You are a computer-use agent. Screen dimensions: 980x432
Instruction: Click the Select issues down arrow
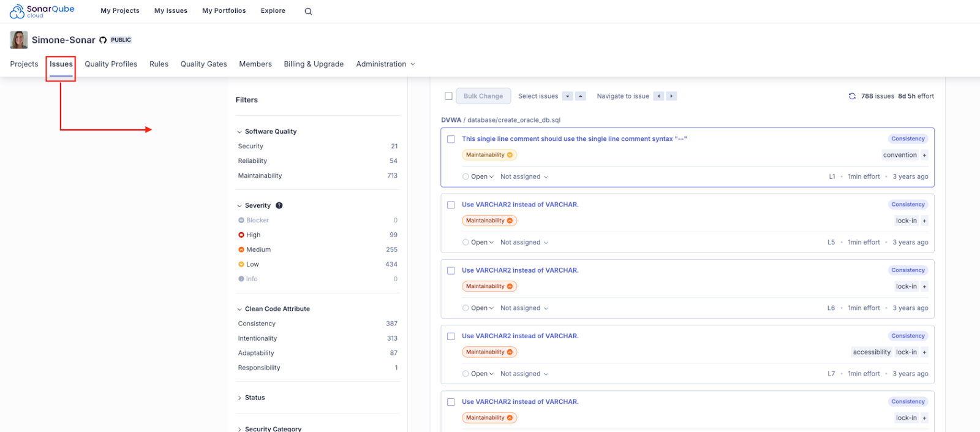pos(568,96)
